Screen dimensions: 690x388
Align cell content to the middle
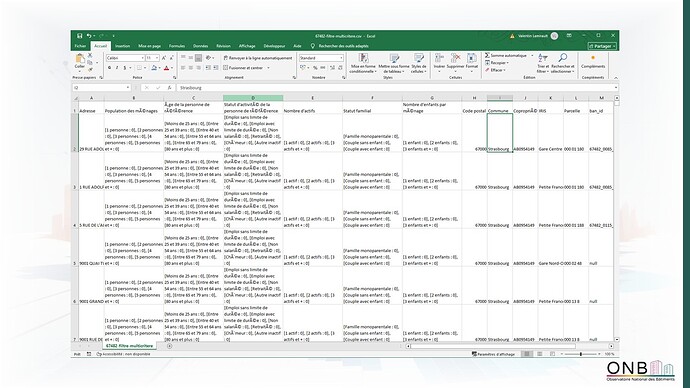(x=191, y=58)
